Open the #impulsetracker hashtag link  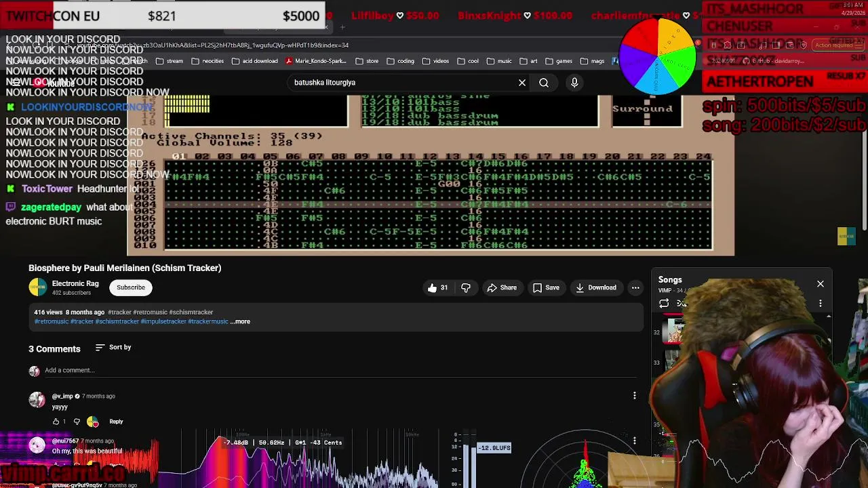(163, 321)
